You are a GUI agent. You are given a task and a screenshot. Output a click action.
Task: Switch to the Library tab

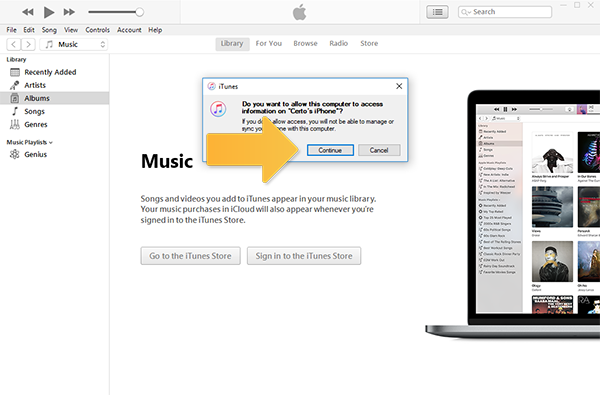pyautogui.click(x=232, y=44)
